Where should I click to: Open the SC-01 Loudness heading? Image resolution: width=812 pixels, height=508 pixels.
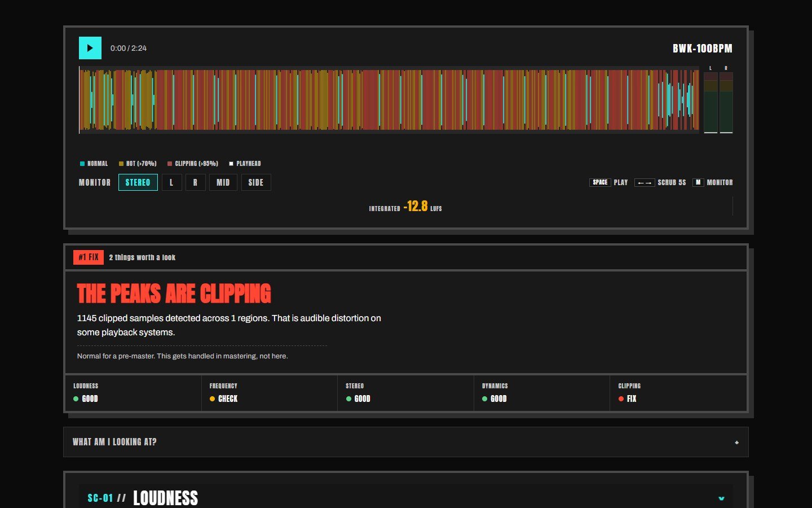coord(165,498)
